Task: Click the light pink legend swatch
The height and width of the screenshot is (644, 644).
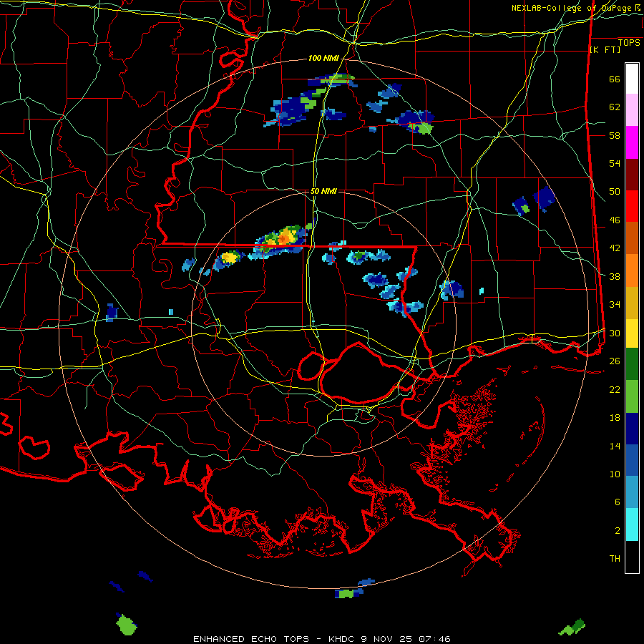Action: coord(632,109)
